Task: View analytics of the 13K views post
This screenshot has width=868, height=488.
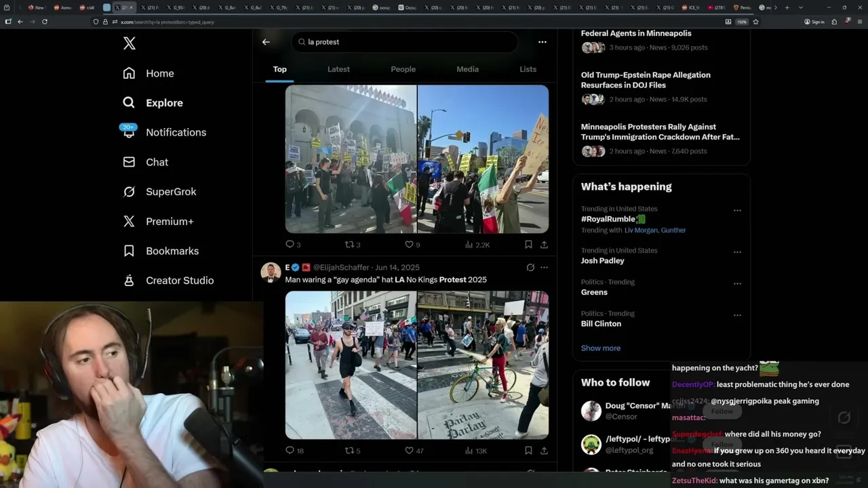Action: point(476,451)
